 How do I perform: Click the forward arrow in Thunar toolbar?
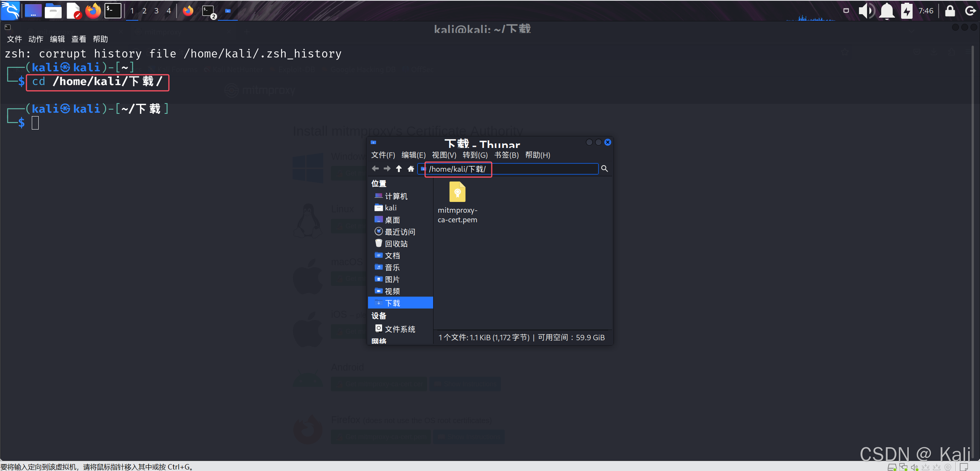point(387,169)
